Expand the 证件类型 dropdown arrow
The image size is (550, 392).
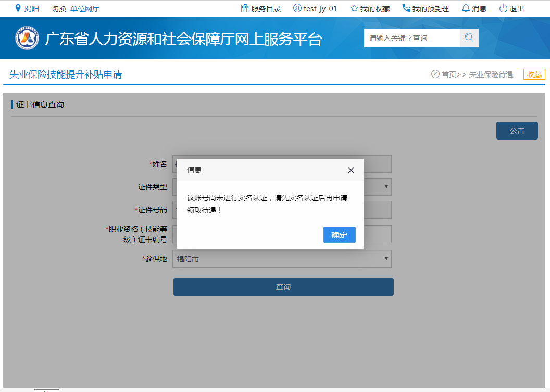[x=386, y=186]
